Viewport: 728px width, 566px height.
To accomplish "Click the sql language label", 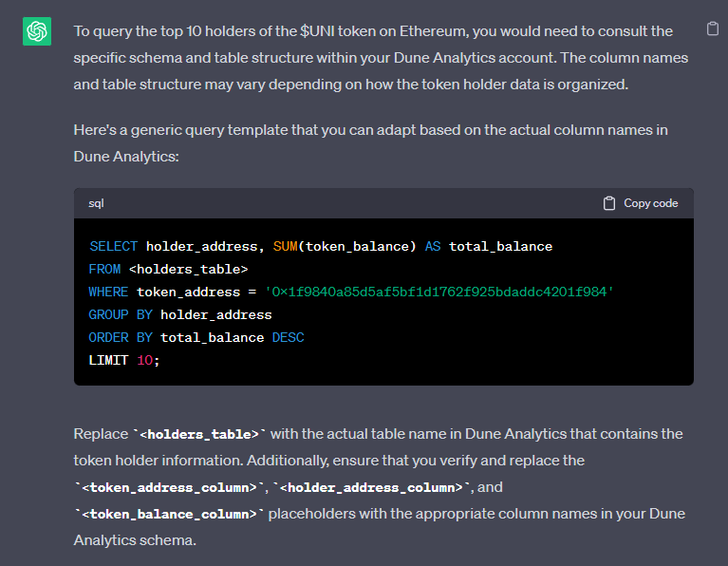I will click(x=97, y=203).
